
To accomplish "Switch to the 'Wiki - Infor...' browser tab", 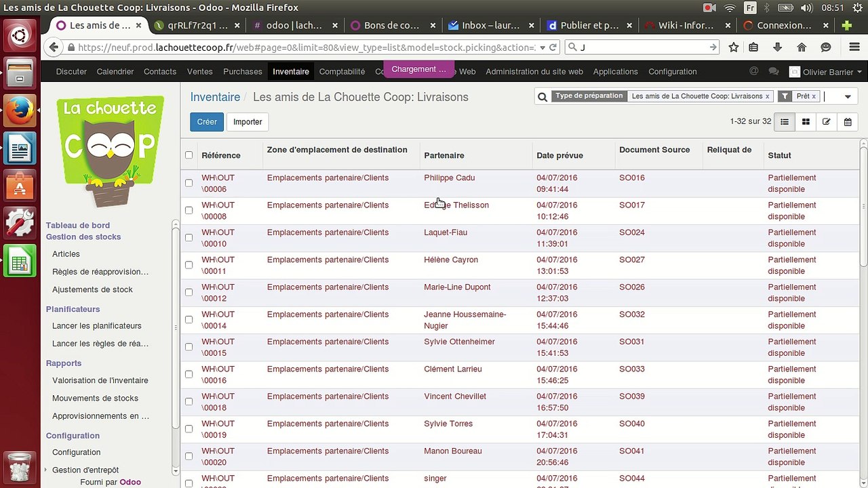I will [x=686, y=26].
